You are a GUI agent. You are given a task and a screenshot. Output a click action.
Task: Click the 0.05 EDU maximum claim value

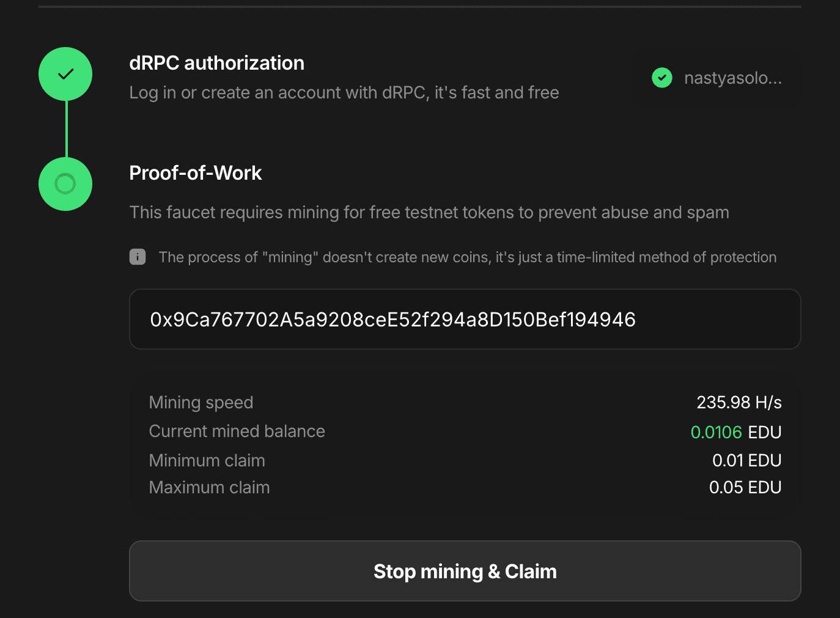pyautogui.click(x=745, y=487)
